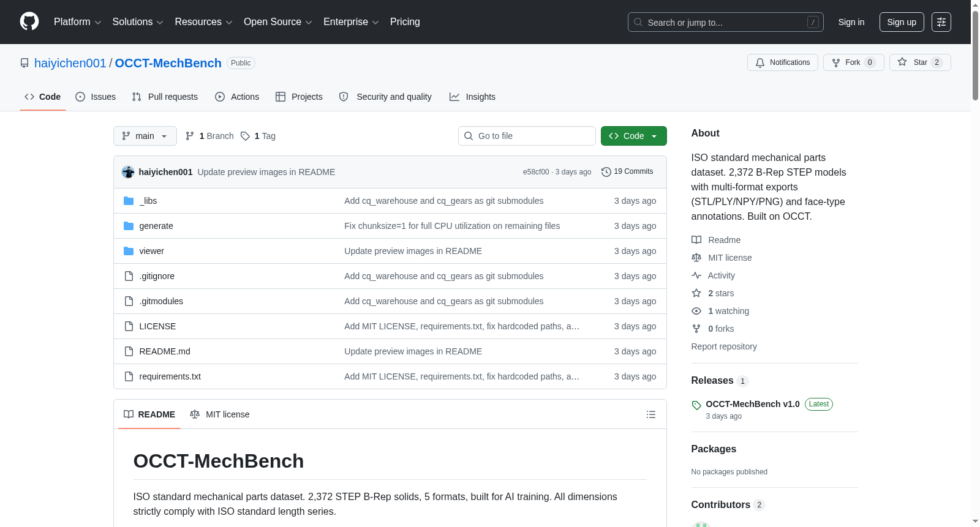Screen dimensions: 980x527
Task: Select the MIT license tab in README panel
Action: point(220,414)
